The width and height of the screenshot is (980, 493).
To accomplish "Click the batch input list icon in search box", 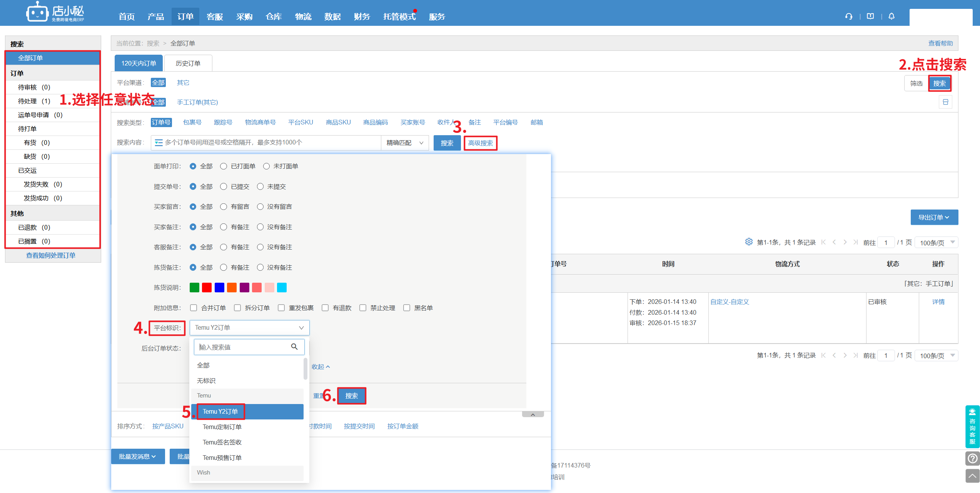I will pyautogui.click(x=159, y=143).
